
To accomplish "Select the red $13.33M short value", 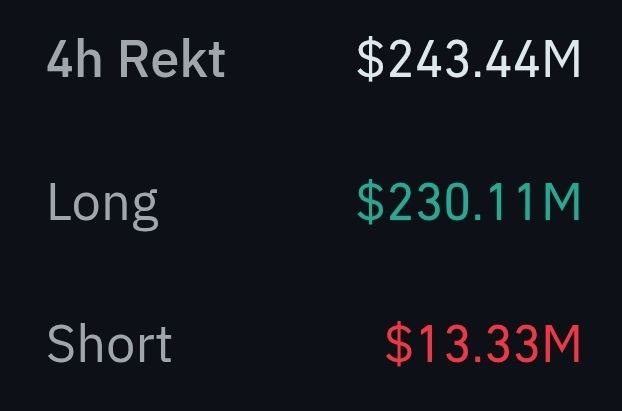I will (483, 344).
